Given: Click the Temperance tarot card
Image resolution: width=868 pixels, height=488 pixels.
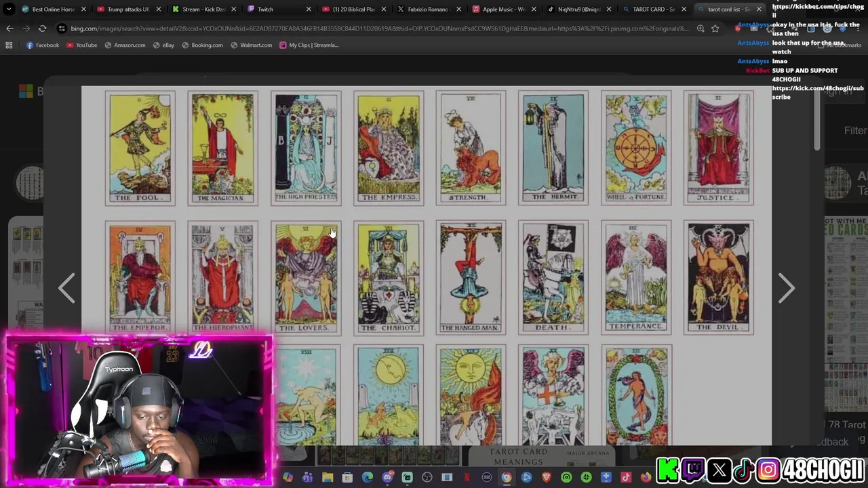Looking at the screenshot, I should [x=636, y=278].
